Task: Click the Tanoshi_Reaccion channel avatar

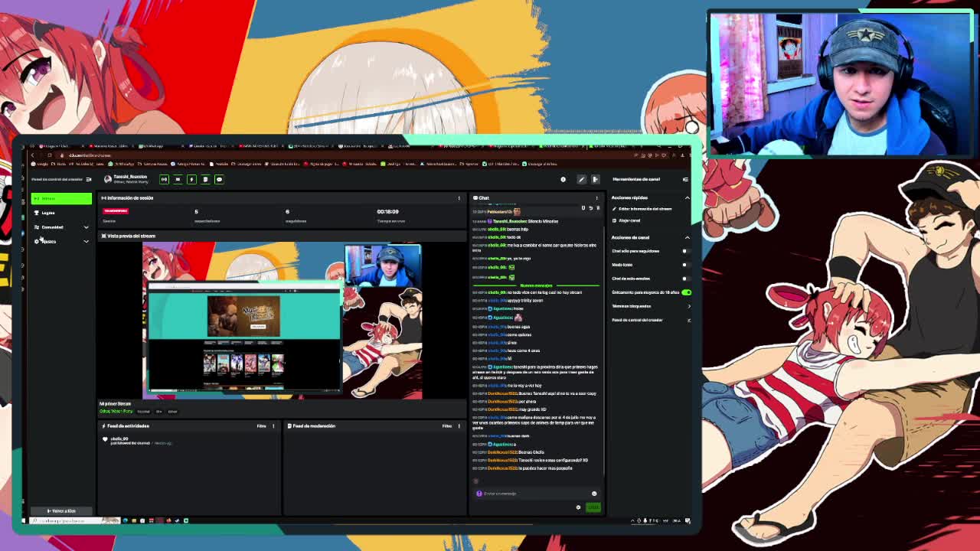Action: pos(107,180)
